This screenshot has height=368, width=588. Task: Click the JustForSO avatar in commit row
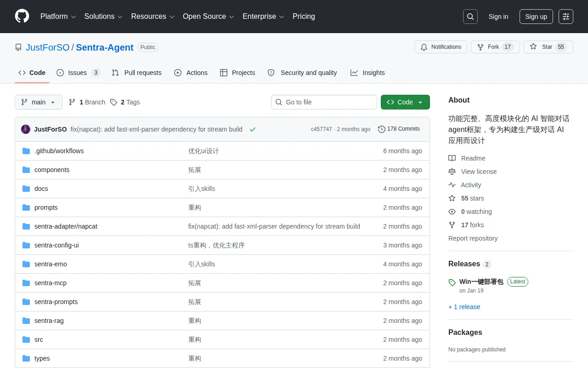point(26,129)
